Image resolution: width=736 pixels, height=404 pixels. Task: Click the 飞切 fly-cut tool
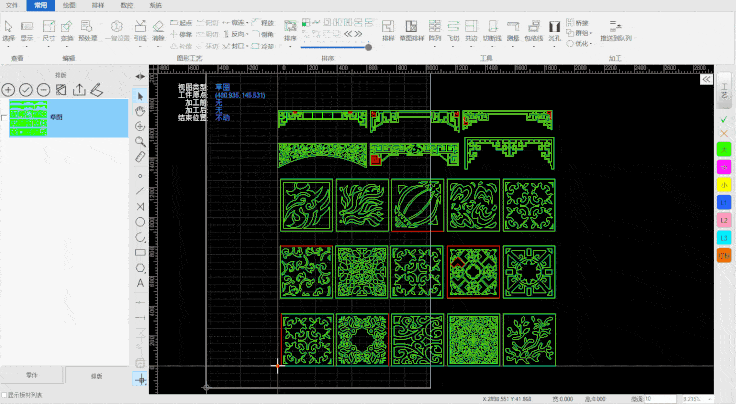(x=453, y=30)
